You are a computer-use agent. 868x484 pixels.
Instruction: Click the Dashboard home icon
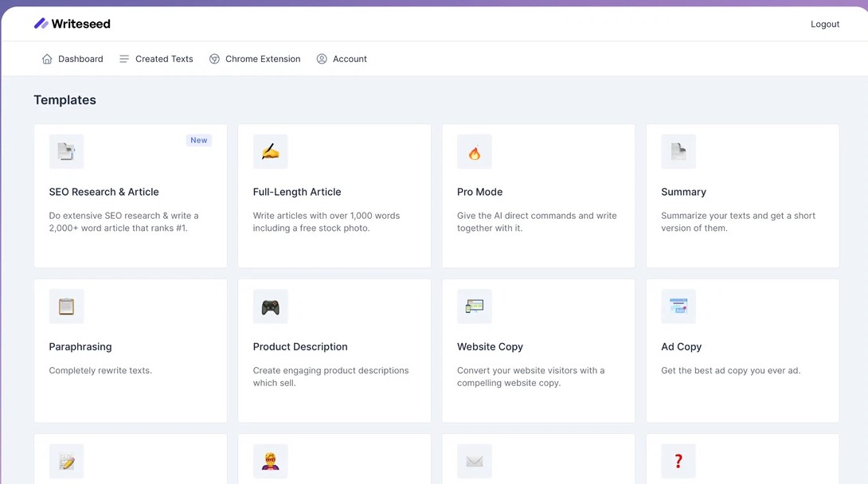tap(47, 59)
